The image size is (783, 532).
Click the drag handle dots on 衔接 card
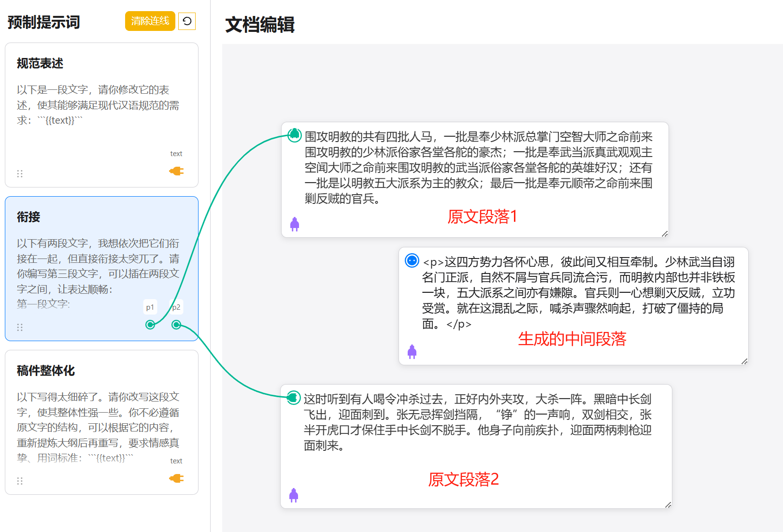pyautogui.click(x=20, y=327)
